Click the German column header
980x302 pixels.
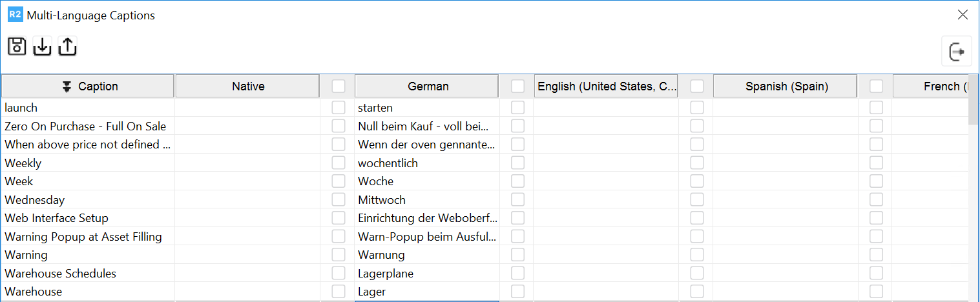[427, 86]
